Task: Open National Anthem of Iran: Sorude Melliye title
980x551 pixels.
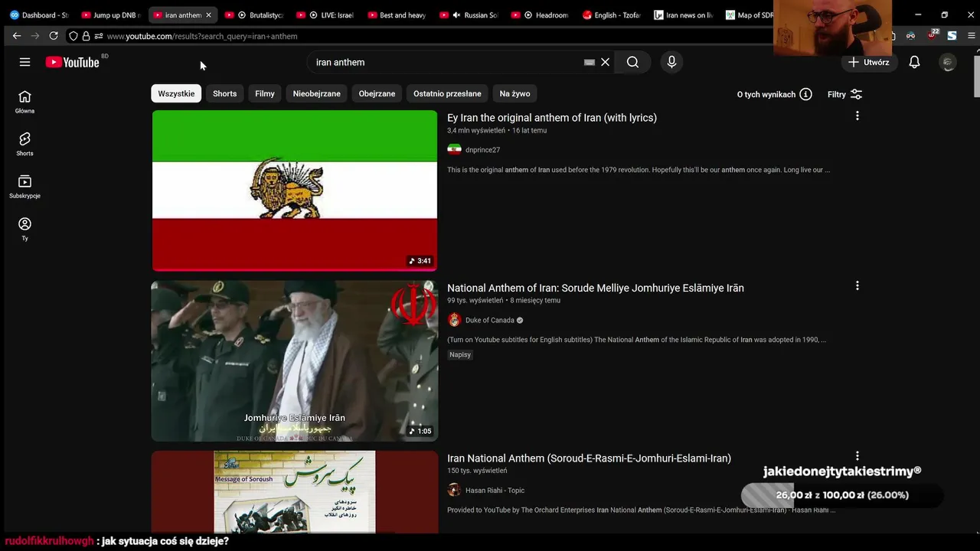Action: click(596, 288)
